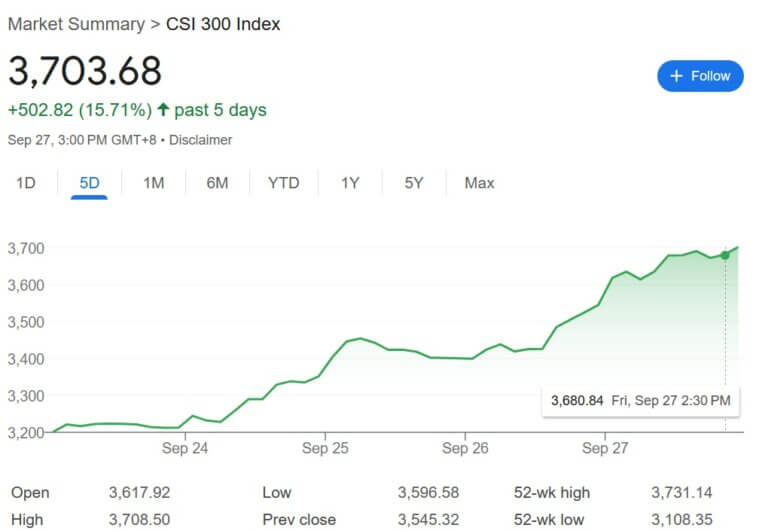Open the 1Y chart view

350,183
